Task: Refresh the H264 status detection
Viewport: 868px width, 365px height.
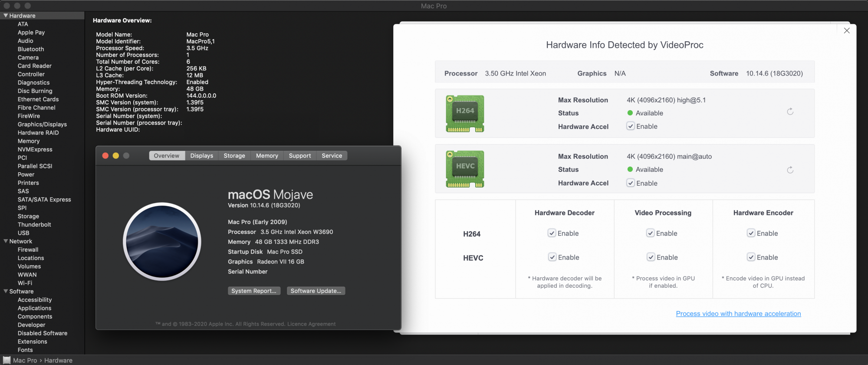Action: (x=790, y=112)
